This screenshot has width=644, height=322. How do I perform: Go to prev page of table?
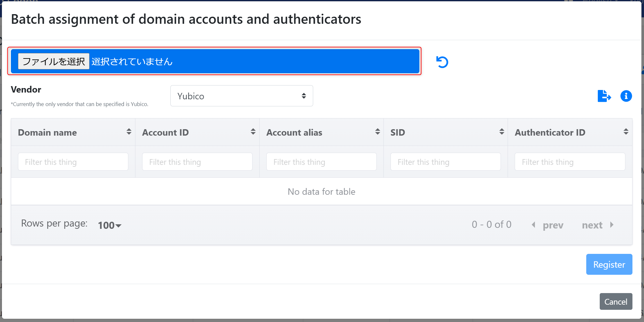click(x=548, y=225)
